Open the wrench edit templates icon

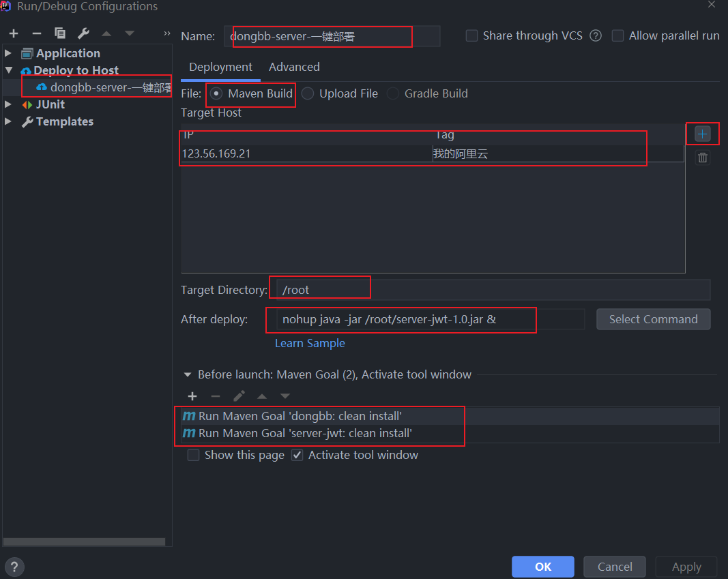point(83,33)
